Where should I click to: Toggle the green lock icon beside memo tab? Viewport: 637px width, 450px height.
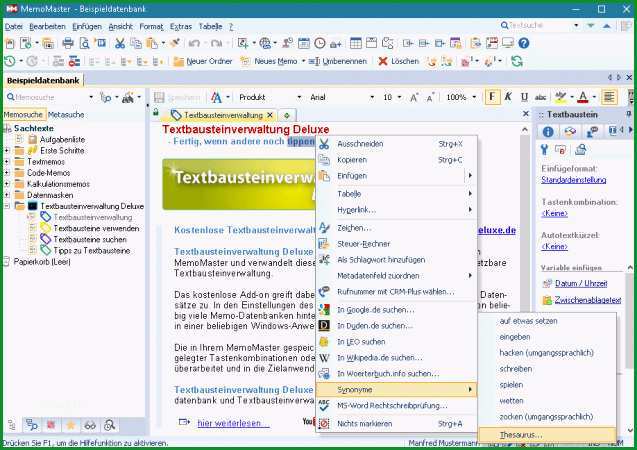tap(156, 112)
